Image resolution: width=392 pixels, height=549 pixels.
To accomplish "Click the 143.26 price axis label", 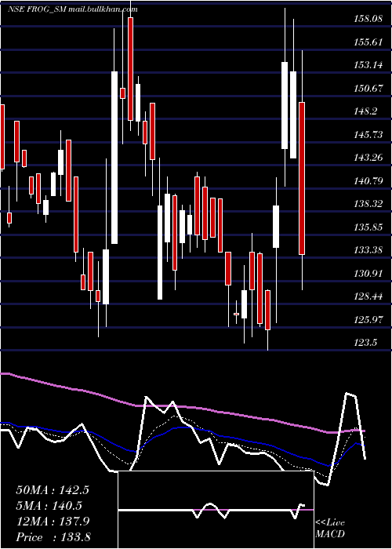I will point(368,157).
